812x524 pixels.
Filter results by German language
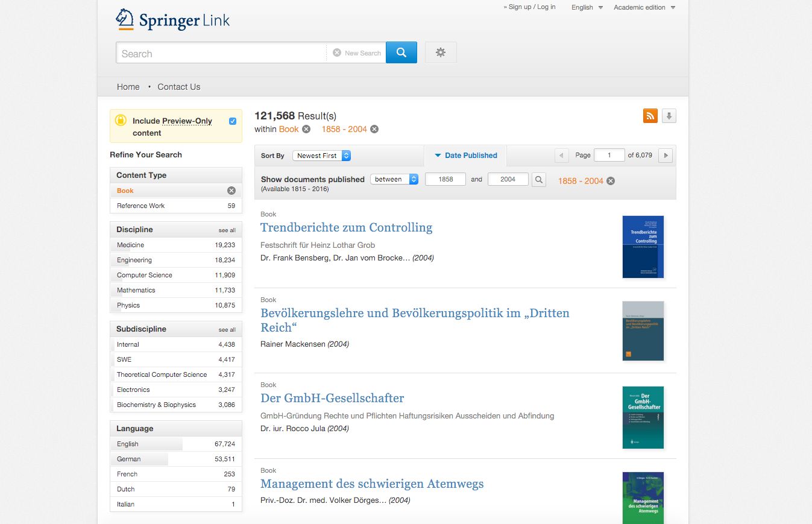coord(176,459)
